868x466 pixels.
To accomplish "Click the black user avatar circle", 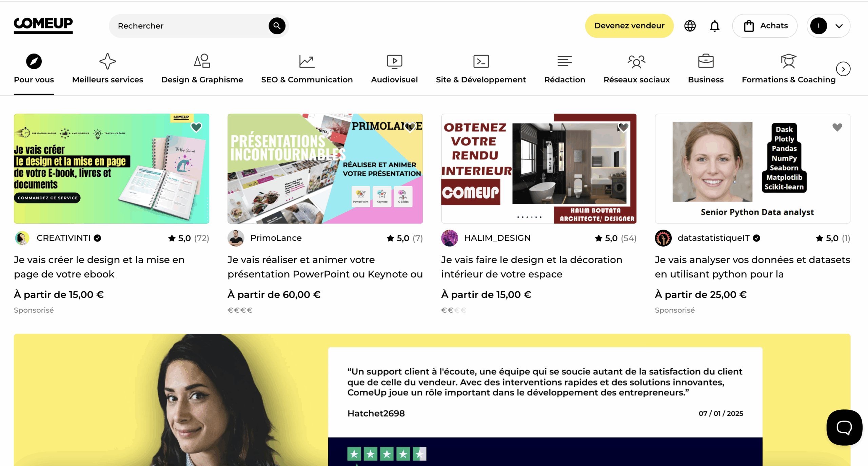I will point(818,26).
